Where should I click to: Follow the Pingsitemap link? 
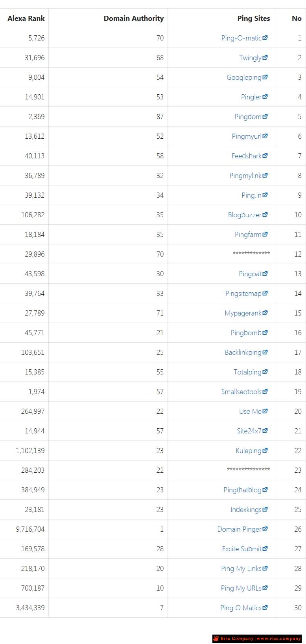pyautogui.click(x=243, y=294)
